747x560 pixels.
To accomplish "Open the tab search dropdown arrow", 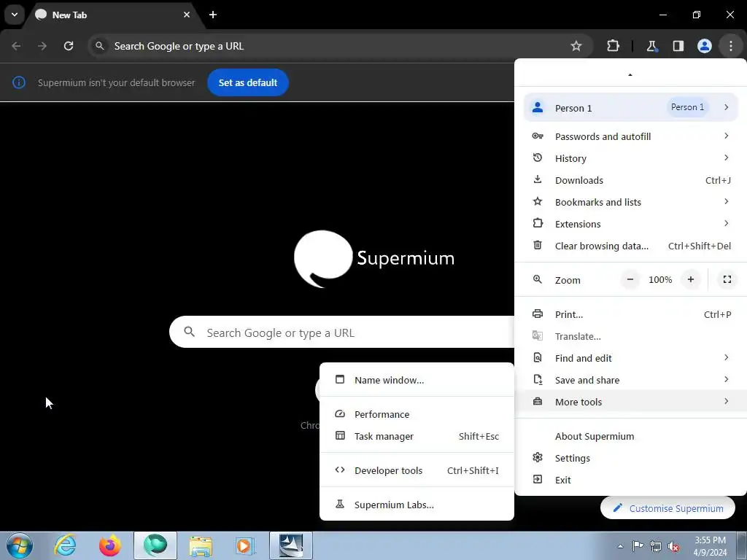I will pos(15,15).
